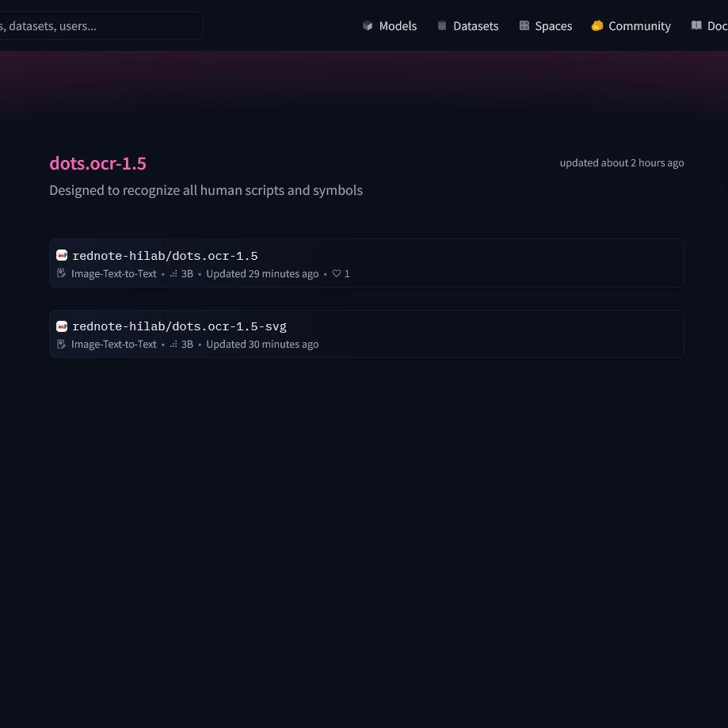Click the parameter-size icon on dots.ocr-1.5
Image resolution: width=728 pixels, height=728 pixels.
[173, 274]
